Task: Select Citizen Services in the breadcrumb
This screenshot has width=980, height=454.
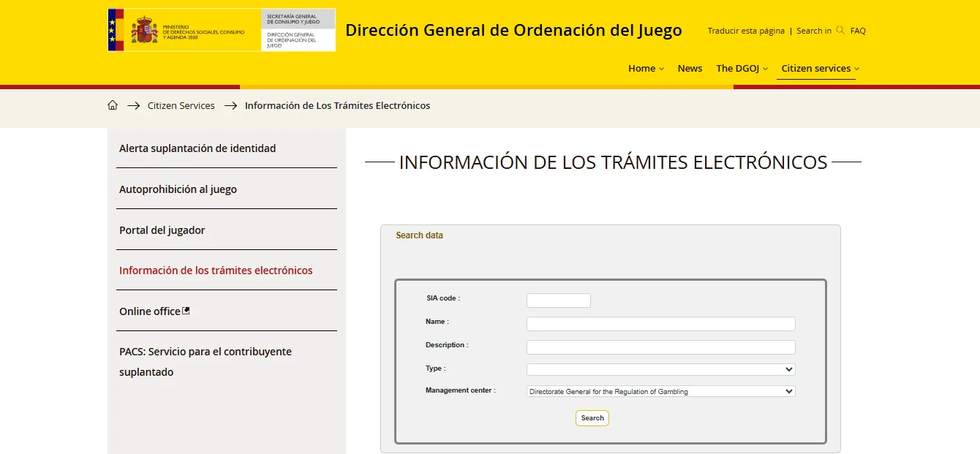Action: click(x=181, y=105)
